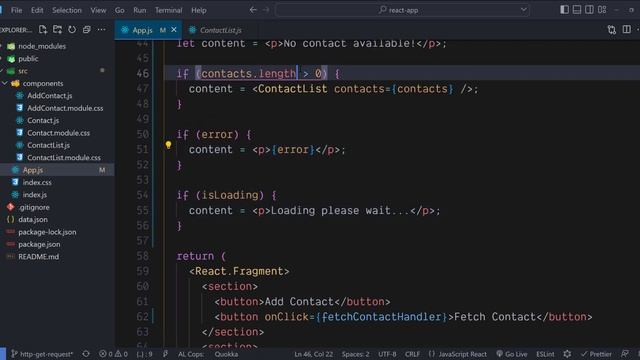The image size is (640, 360).
Task: Open ContactList.module.css file
Action: point(64,158)
